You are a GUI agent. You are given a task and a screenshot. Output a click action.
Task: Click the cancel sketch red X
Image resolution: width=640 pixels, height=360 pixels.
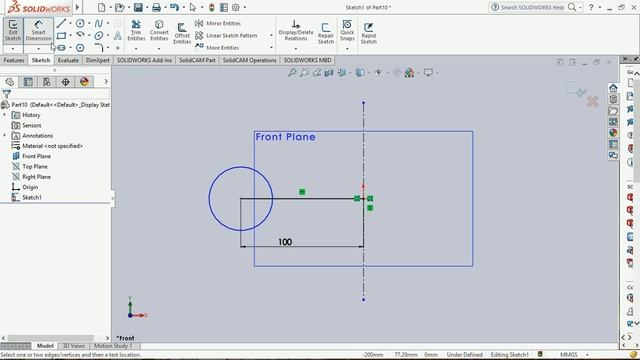click(x=593, y=101)
